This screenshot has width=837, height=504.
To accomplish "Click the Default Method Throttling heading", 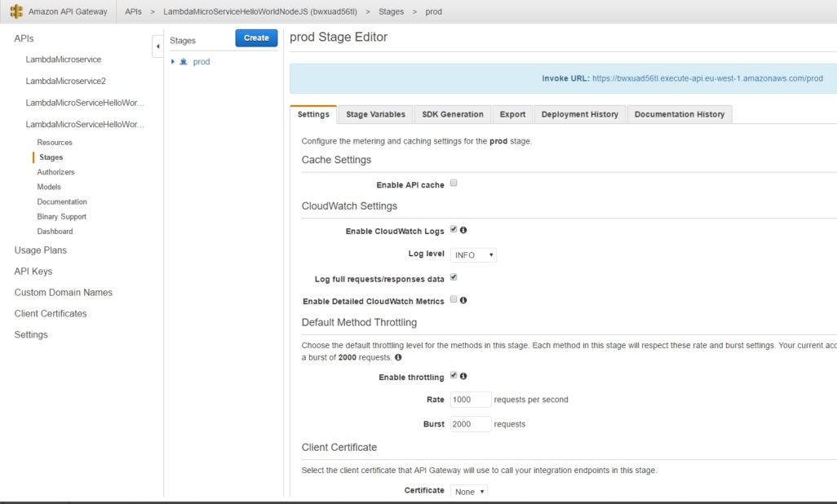I will click(x=359, y=322).
